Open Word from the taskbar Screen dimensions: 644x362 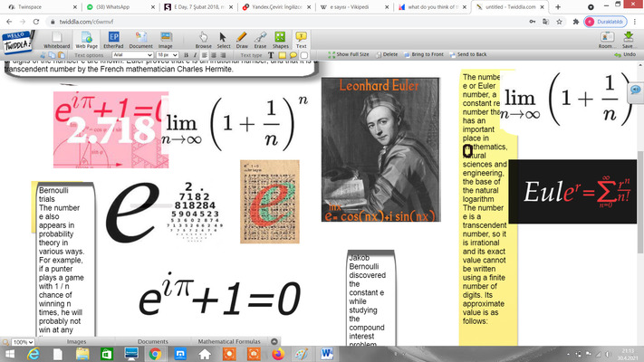tap(327, 354)
